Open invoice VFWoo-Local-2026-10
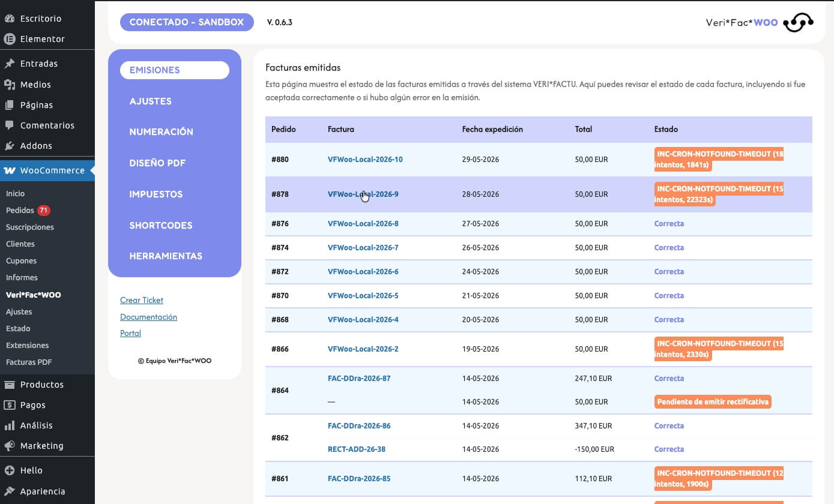The width and height of the screenshot is (834, 504). (365, 160)
